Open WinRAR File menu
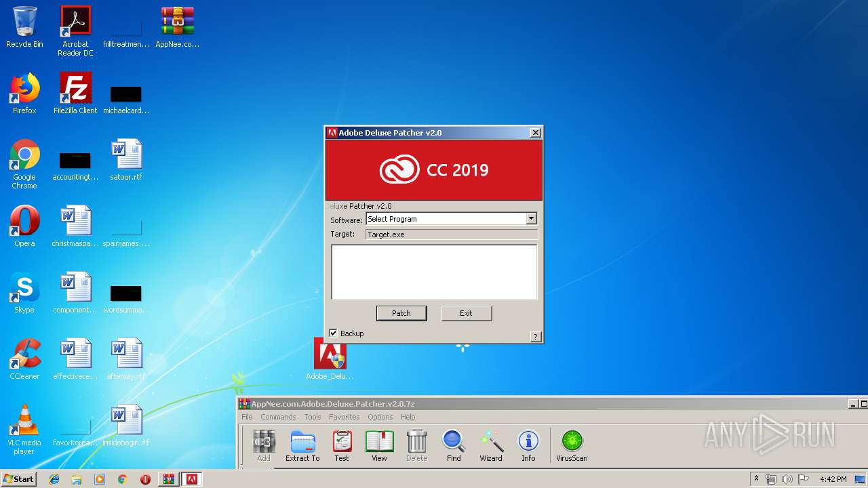Screen dimensions: 868x488 [x=247, y=417]
